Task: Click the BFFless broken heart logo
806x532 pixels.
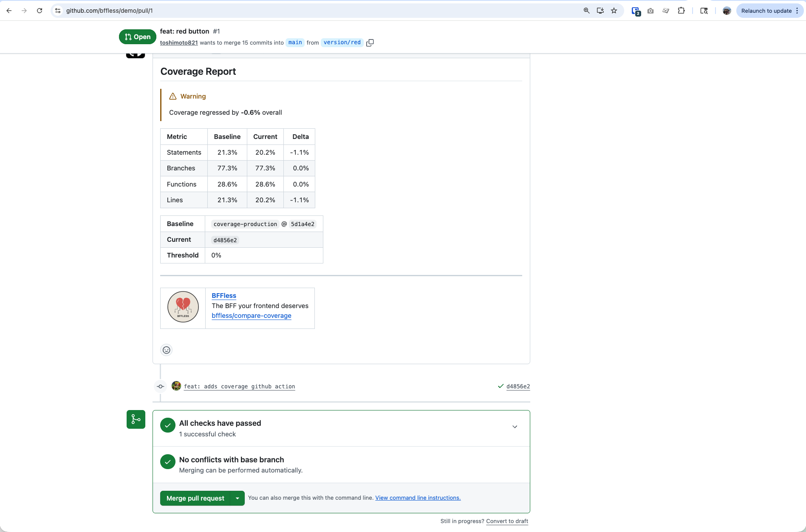Action: pyautogui.click(x=183, y=307)
